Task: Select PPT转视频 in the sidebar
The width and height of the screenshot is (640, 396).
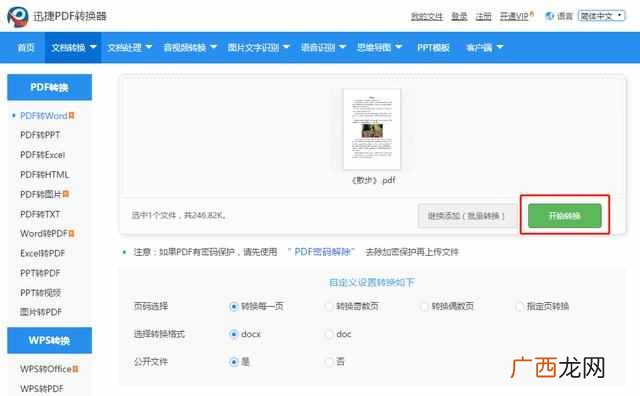Action: pyautogui.click(x=40, y=292)
